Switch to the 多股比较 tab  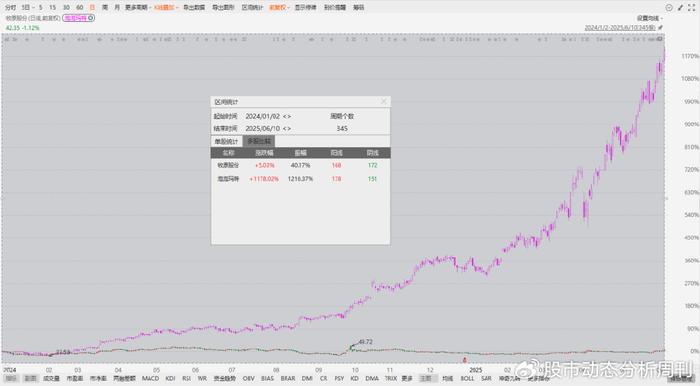(259, 141)
